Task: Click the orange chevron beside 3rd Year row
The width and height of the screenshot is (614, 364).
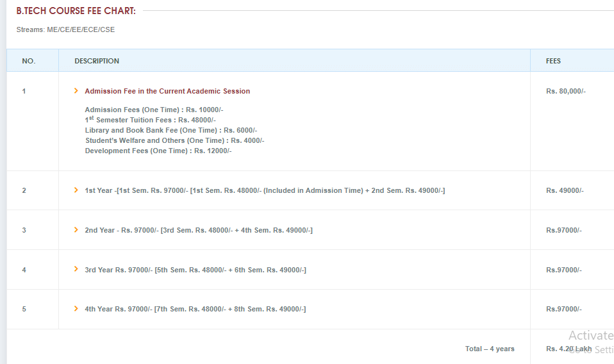Action: coord(76,270)
